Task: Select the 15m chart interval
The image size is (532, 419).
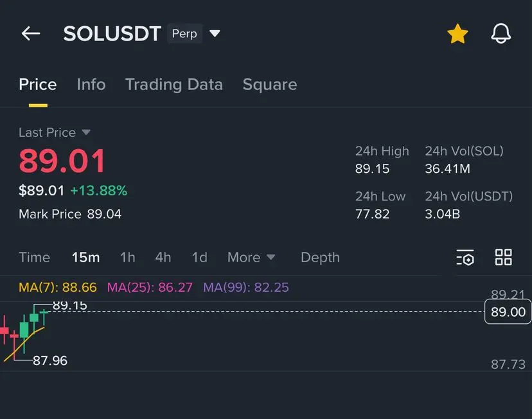Action: 85,257
